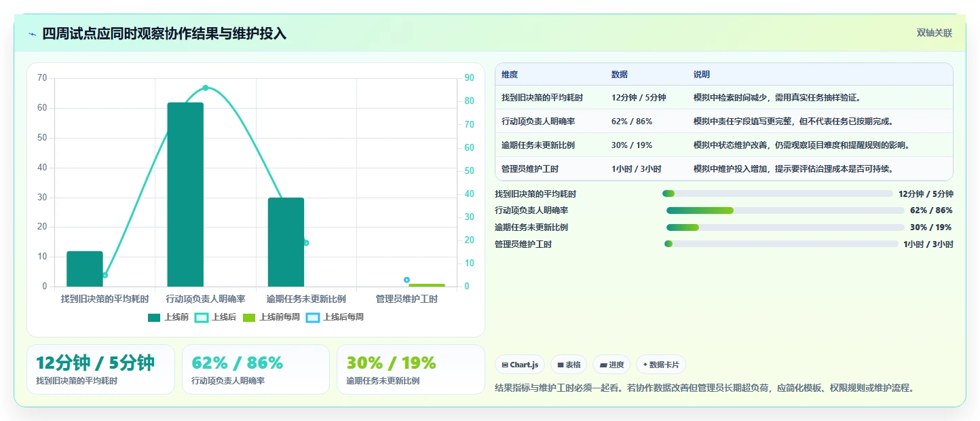980x421 pixels.
Task: Click the icon inside the 进度 tag
Action: (x=603, y=365)
